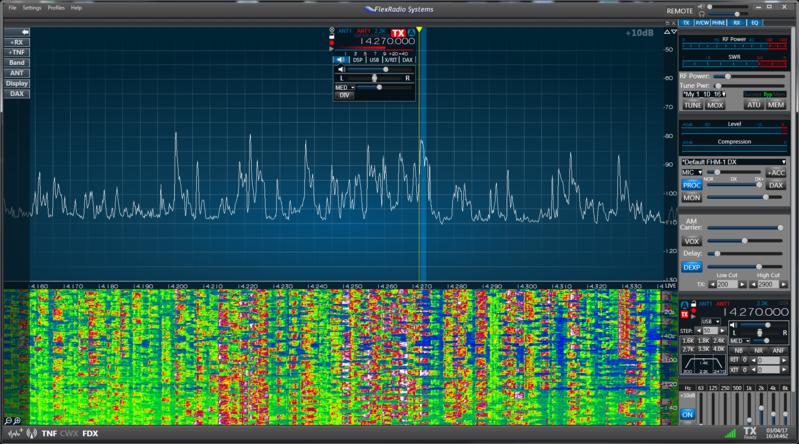
Task: Collapse the panadapter side menu with back arrow
Action: tap(17, 32)
